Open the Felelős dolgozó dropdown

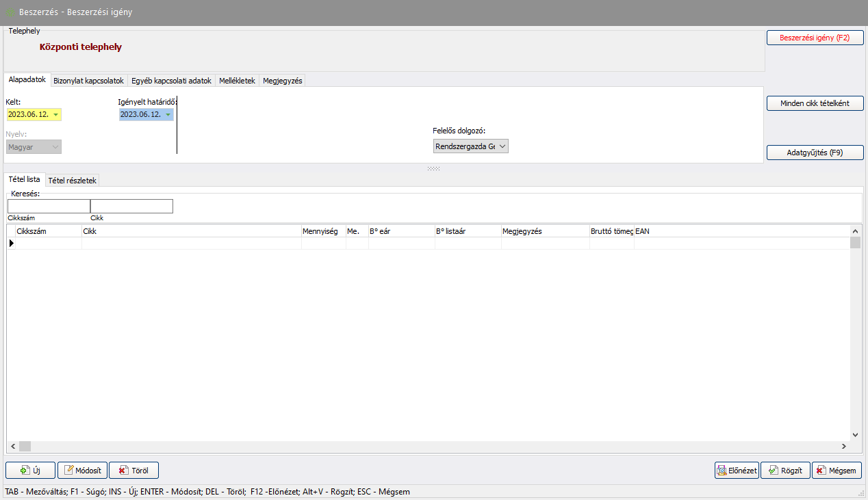(x=502, y=146)
